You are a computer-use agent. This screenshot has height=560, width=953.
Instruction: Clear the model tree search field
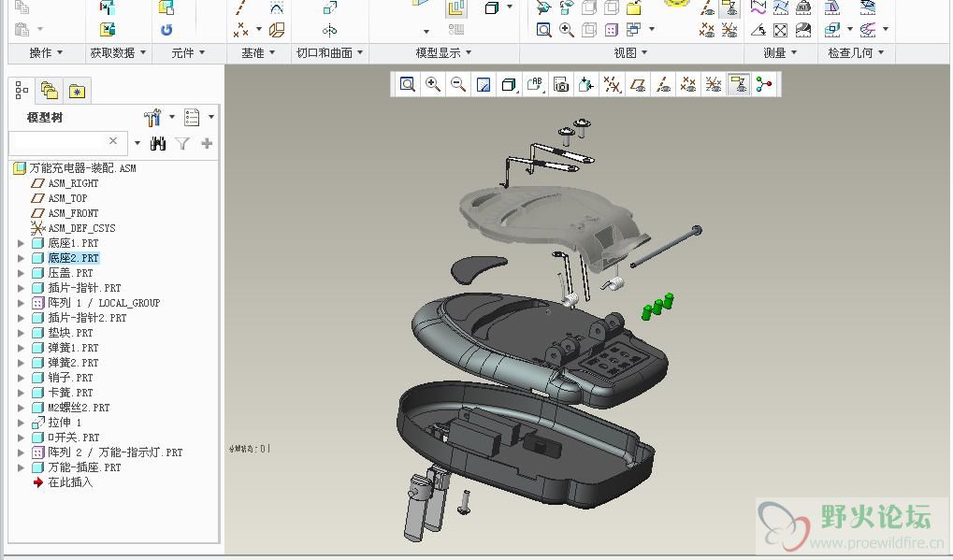[x=113, y=141]
